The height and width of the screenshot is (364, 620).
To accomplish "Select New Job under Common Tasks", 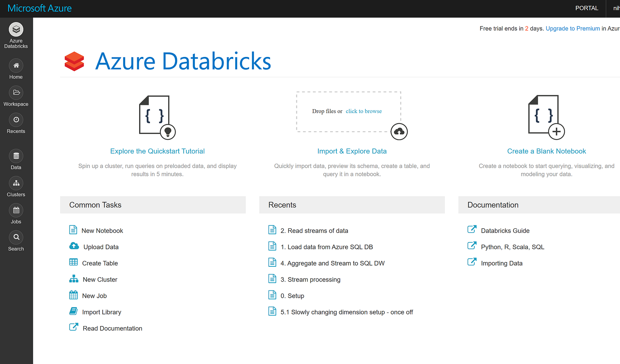I will click(95, 296).
